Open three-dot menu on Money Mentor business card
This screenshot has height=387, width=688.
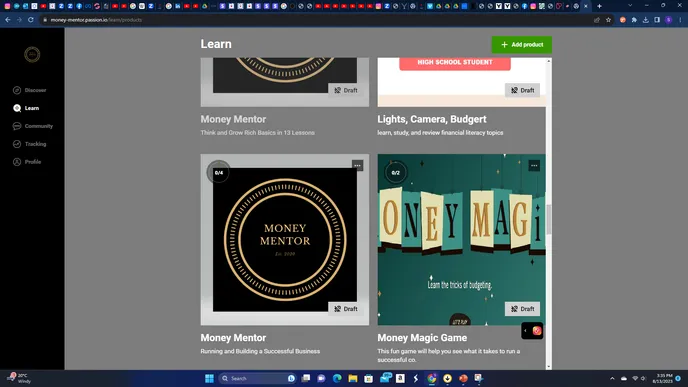tap(358, 165)
